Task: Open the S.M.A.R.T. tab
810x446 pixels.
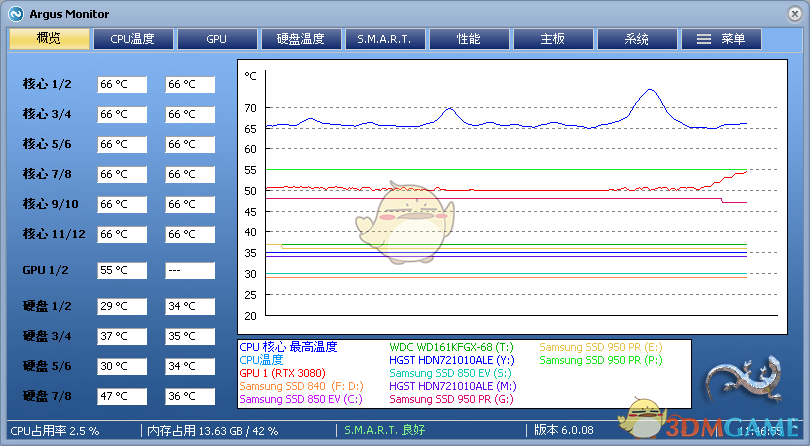Action: click(x=385, y=39)
